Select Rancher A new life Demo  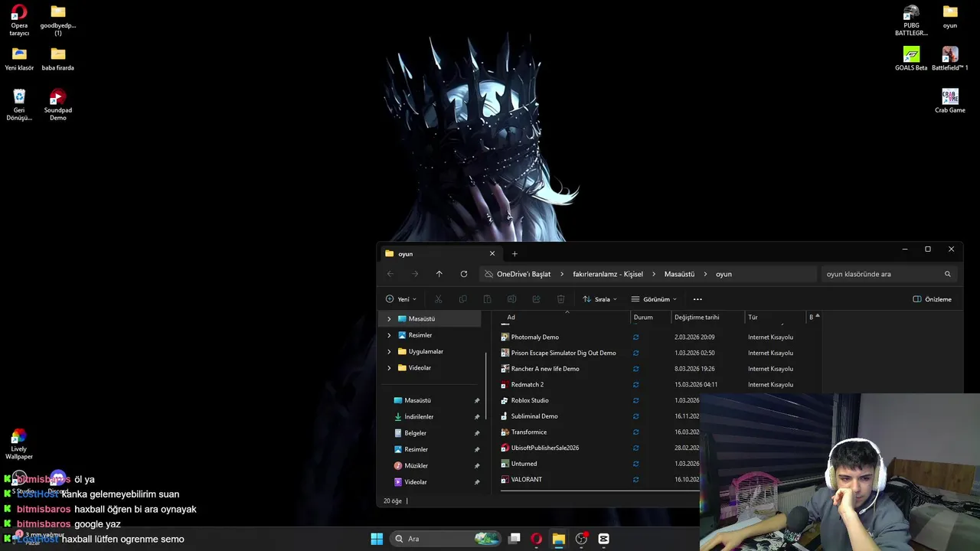pos(545,369)
